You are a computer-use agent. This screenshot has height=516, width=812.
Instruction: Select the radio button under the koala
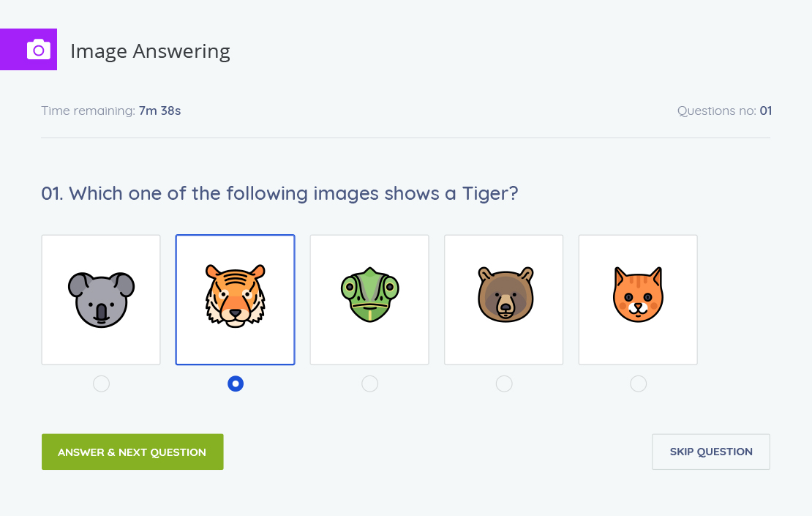[x=101, y=384]
